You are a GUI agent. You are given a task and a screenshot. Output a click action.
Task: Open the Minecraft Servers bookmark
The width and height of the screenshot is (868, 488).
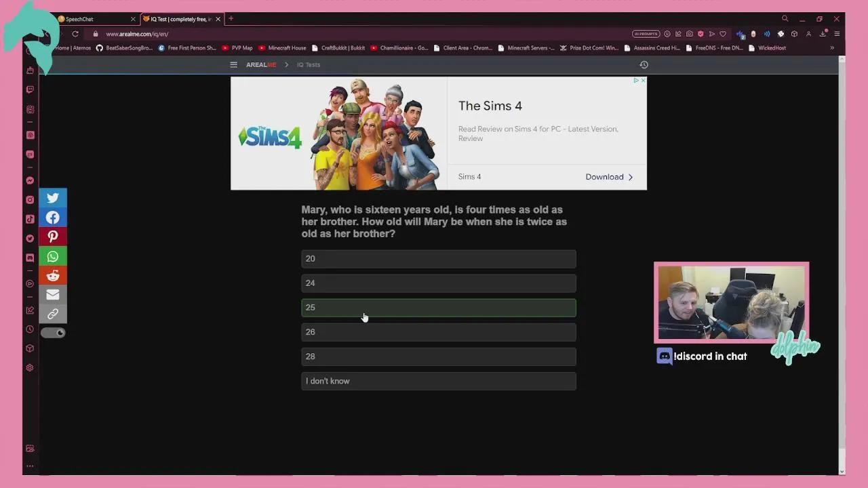coord(526,48)
